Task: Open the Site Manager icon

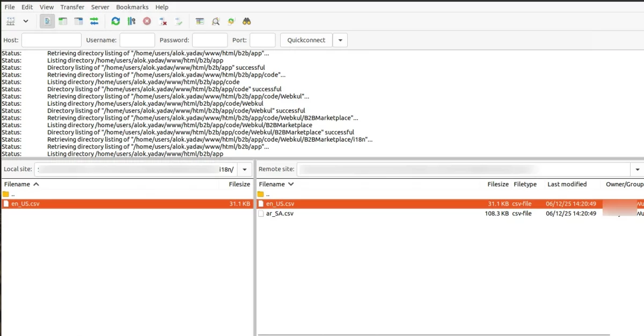Action: click(11, 21)
